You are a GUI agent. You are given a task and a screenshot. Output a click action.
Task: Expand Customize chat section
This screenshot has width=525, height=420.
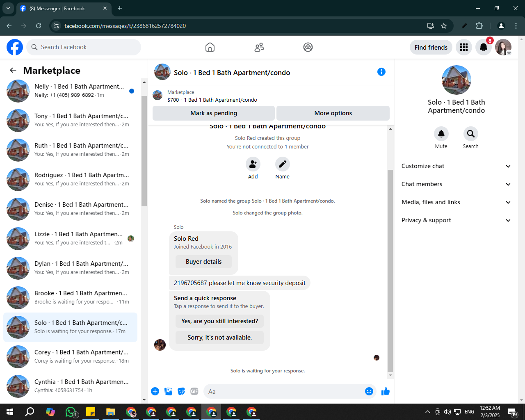tap(456, 166)
